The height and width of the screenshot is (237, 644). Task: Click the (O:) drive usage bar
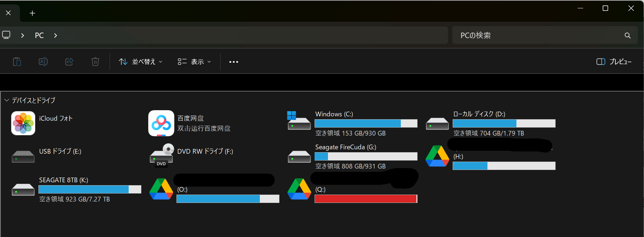pyautogui.click(x=228, y=199)
